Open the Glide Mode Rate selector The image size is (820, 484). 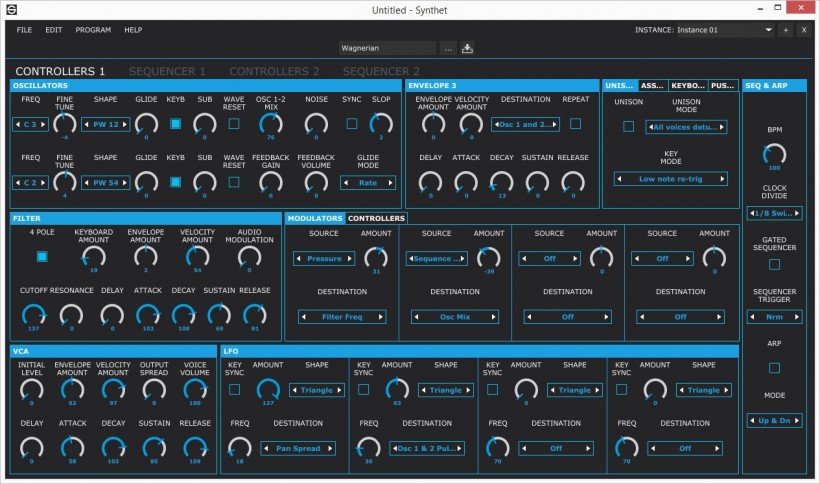(367, 183)
